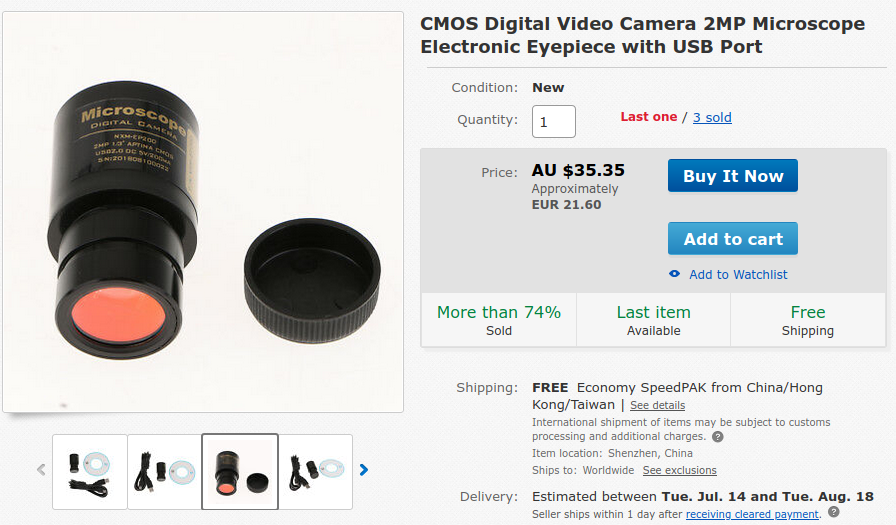Go to next thumbnails with right arrow
Viewport: 896px width, 525px height.
(x=364, y=469)
